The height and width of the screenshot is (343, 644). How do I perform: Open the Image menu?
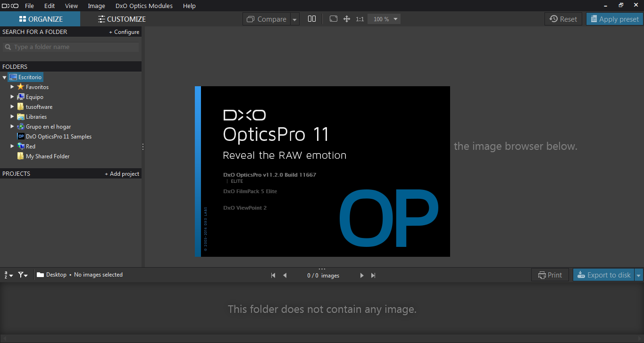[x=96, y=6]
